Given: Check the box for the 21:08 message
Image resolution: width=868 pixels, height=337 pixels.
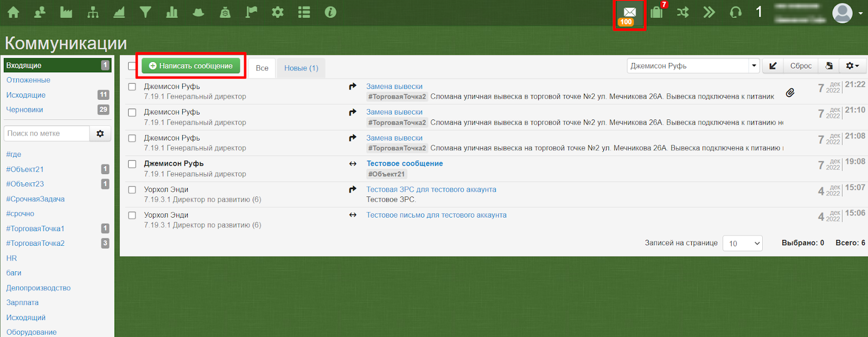Looking at the screenshot, I should (x=132, y=138).
